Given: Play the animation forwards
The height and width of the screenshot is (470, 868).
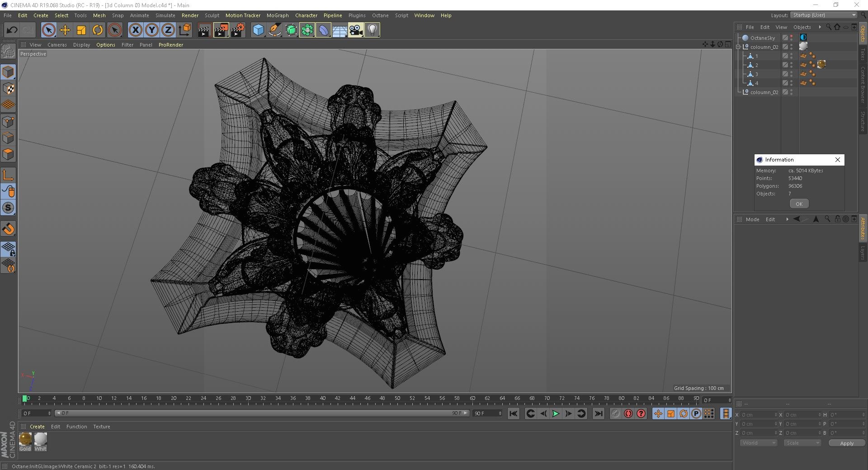Looking at the screenshot, I should pyautogui.click(x=556, y=413).
